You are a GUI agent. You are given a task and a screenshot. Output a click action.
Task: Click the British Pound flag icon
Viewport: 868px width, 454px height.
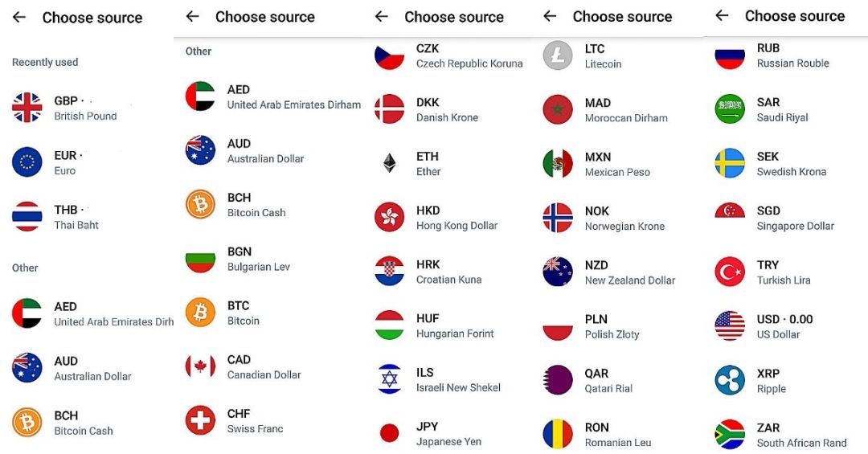point(27,108)
